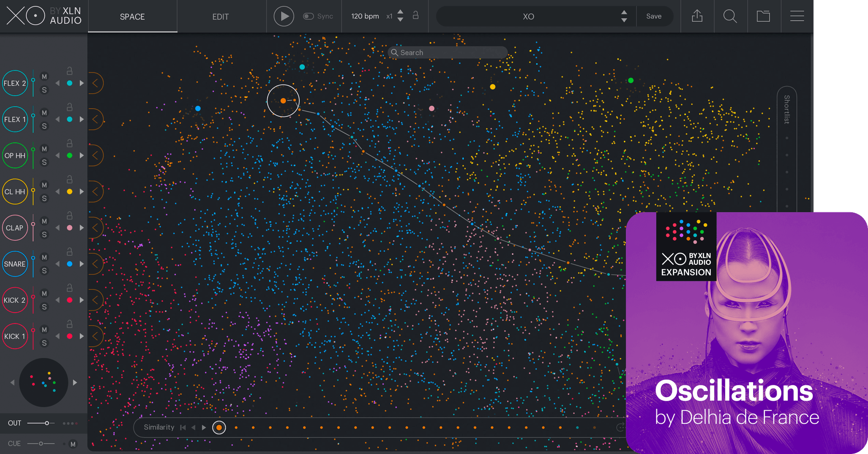Open the magnifier search icon in header
The image size is (868, 454).
tap(730, 16)
